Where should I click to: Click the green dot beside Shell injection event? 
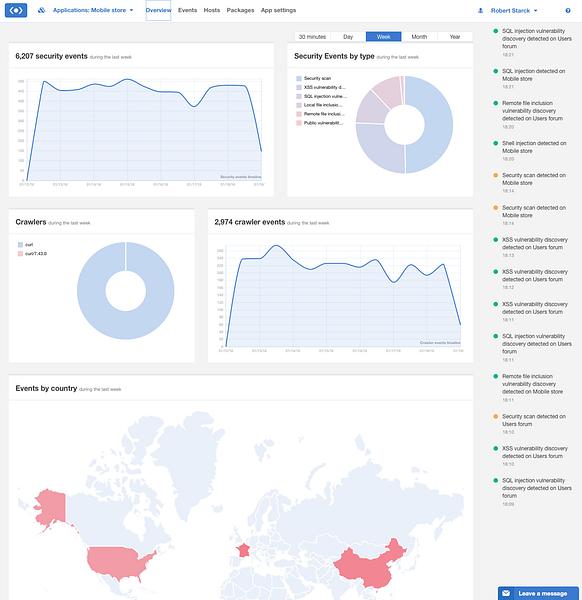coord(496,143)
